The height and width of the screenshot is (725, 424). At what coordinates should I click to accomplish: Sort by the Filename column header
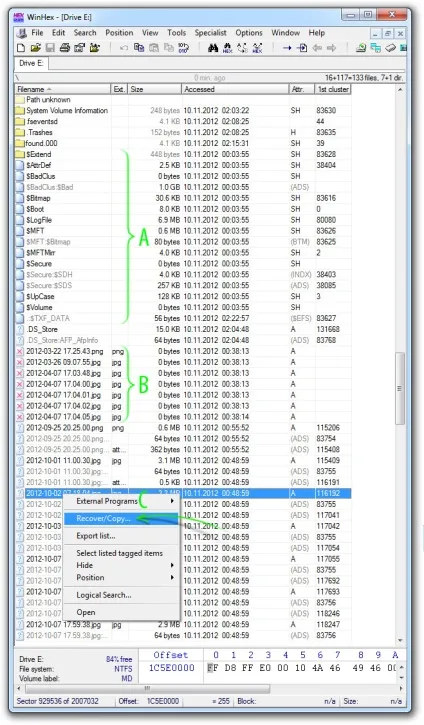pos(63,89)
